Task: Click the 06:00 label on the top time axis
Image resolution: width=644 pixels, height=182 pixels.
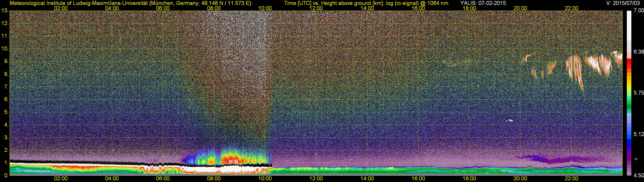Action: click(x=163, y=8)
